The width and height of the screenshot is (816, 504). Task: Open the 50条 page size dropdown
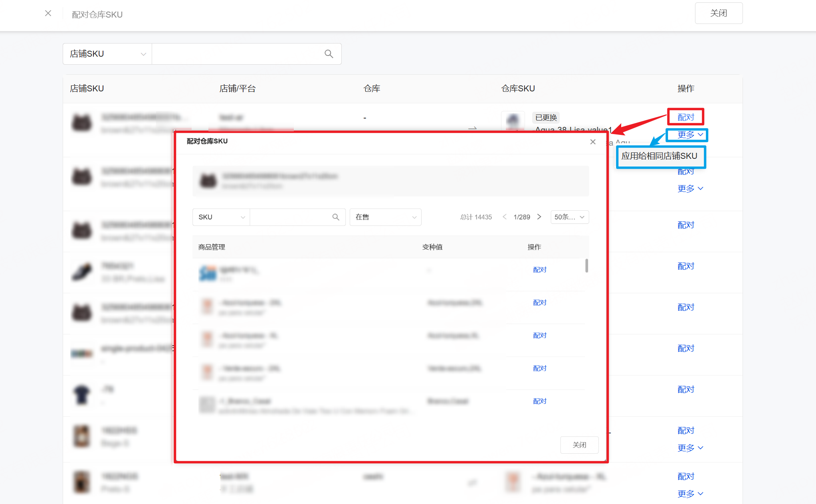coord(569,217)
